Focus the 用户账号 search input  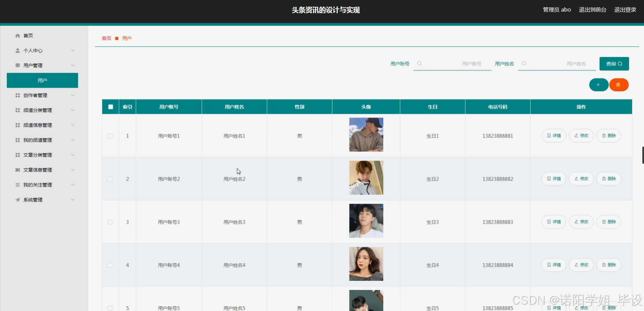tap(452, 64)
